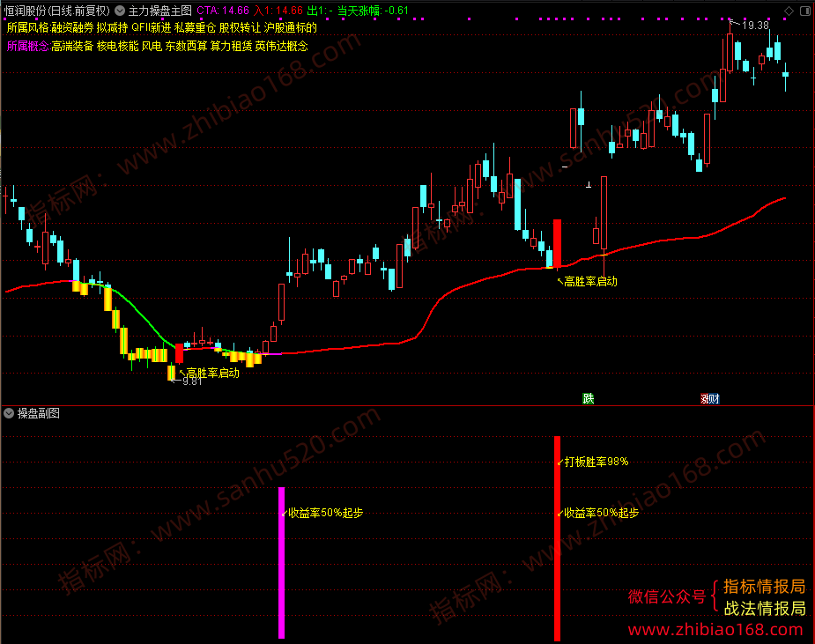Screen dimensions: 815x644
Task: Open the dropdown beside 恒润股份(日线.前复权)
Action: coord(120,11)
